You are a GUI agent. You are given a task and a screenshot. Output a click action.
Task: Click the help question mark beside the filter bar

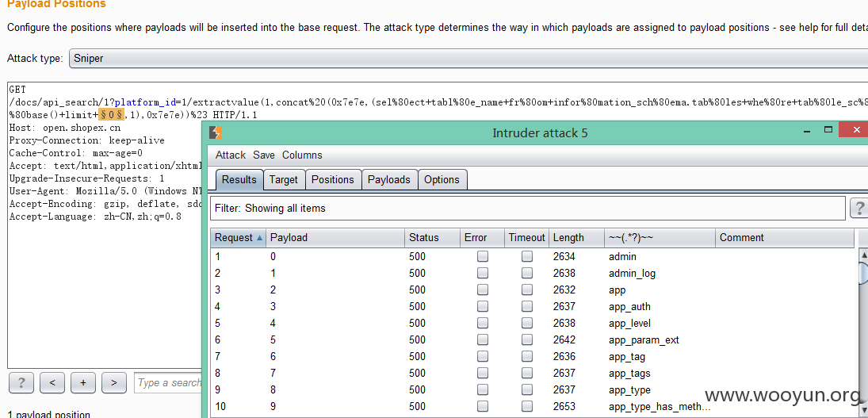click(859, 208)
